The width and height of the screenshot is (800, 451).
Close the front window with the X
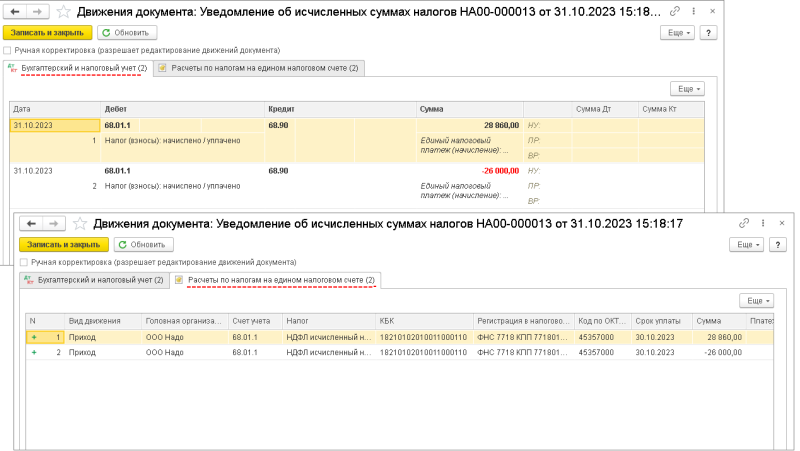(x=782, y=223)
